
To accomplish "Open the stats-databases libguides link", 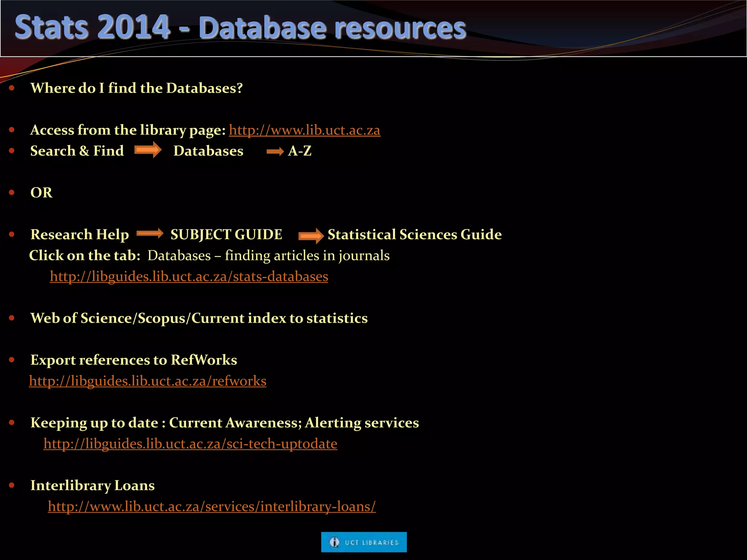I will 189,276.
